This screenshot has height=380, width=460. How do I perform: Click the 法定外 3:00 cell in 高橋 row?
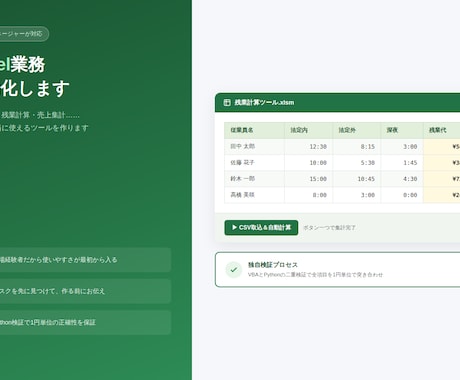357,195
